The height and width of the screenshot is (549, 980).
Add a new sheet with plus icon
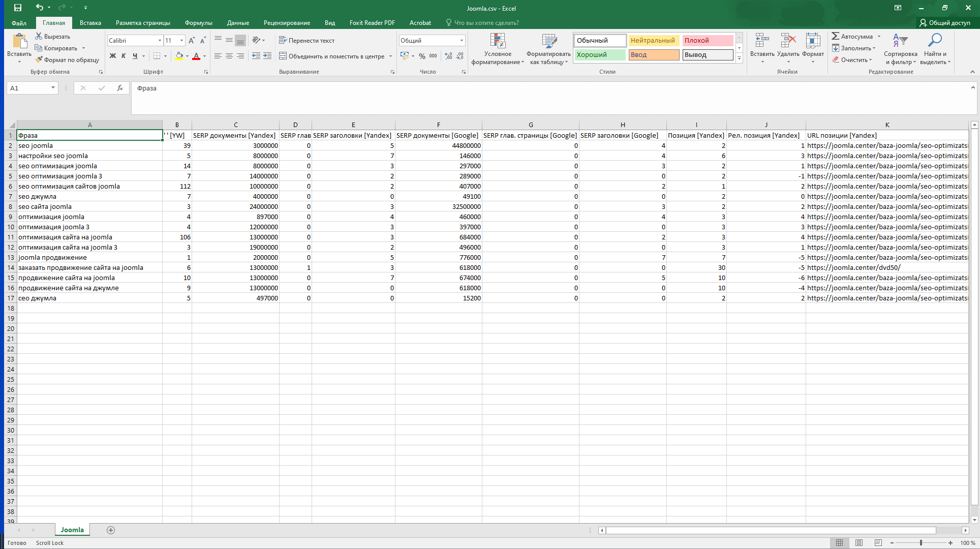coord(111,530)
